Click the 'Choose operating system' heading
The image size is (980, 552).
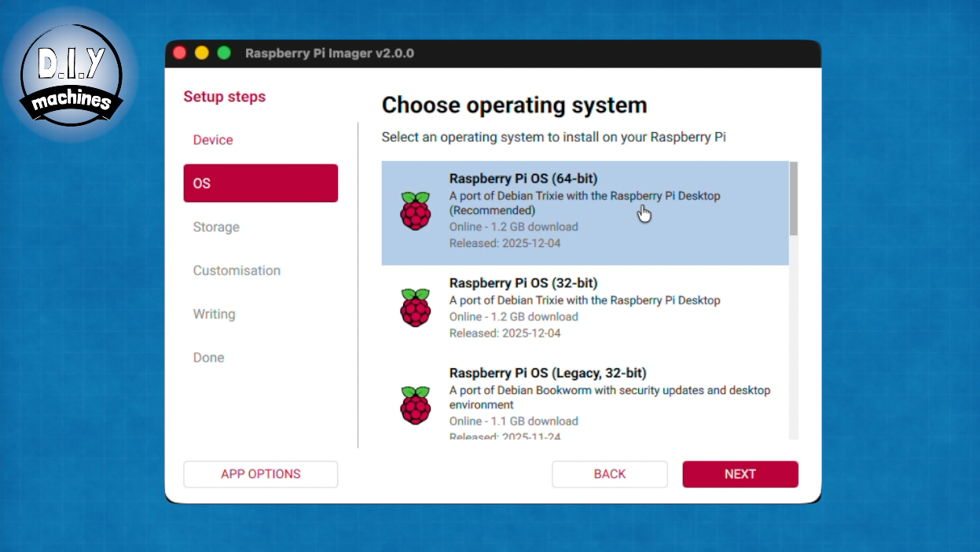coord(515,105)
